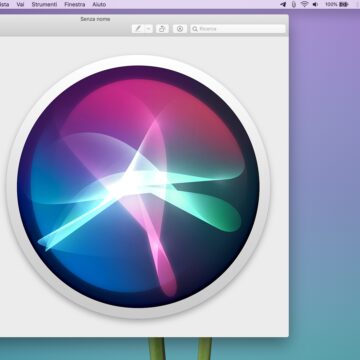This screenshot has width=360, height=360.
Task: Open the Finestra menu
Action: (x=75, y=4)
